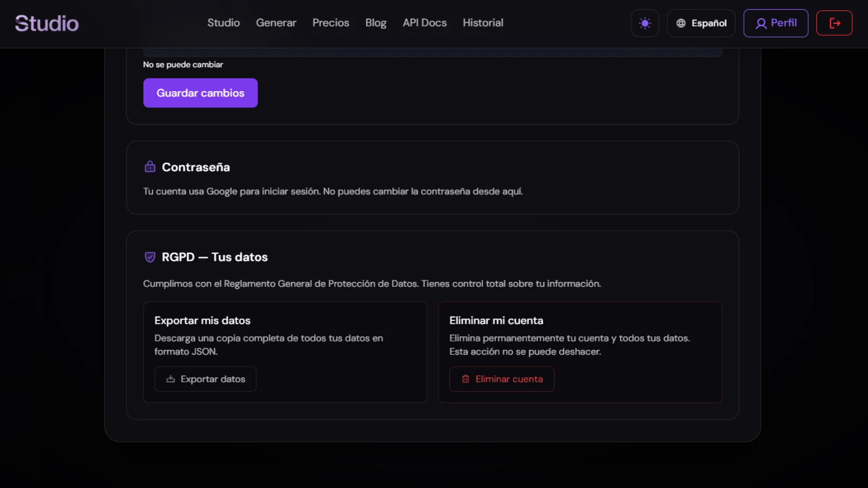The width and height of the screenshot is (868, 488).
Task: Go to the Historial page
Action: (483, 23)
